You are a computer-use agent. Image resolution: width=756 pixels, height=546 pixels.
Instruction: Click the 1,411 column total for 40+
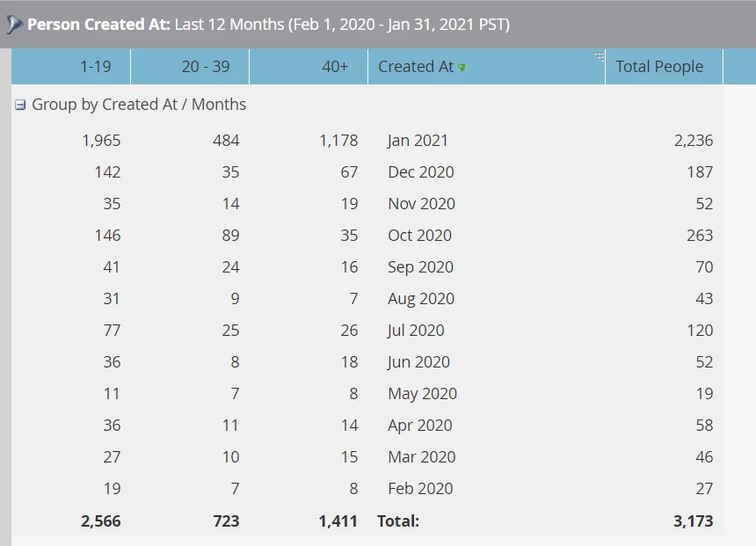tap(338, 521)
